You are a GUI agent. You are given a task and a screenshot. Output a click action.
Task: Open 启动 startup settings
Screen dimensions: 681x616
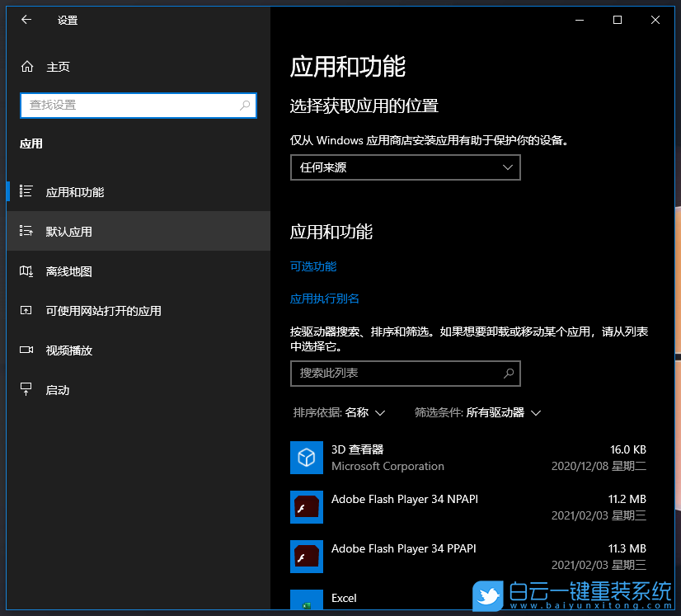(58, 389)
